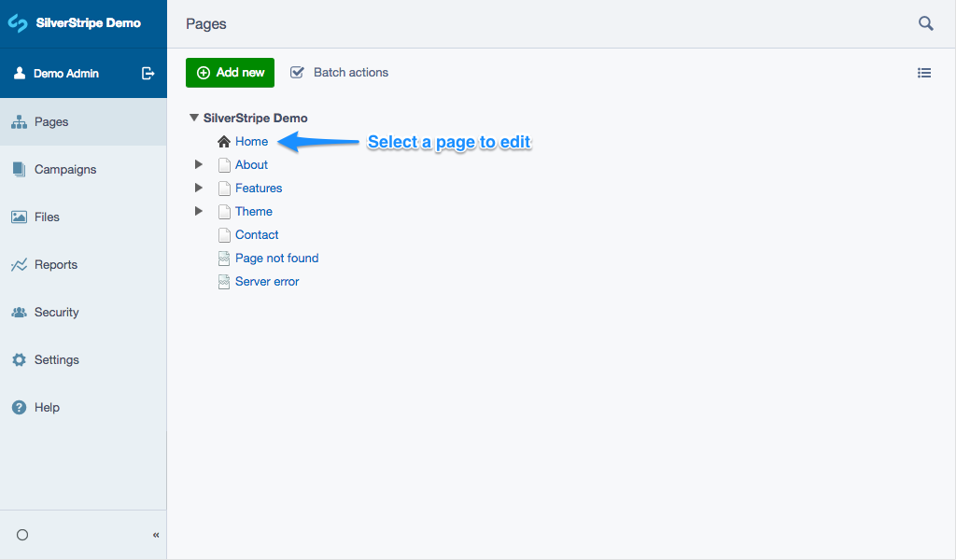Viewport: 956px width, 560px height.
Task: Expand the Features page tree node
Action: (x=198, y=188)
